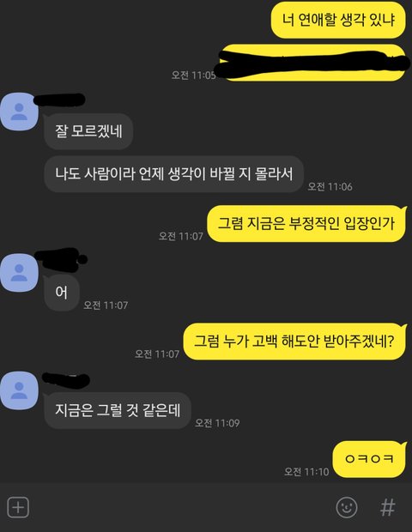This screenshot has width=412, height=532.
Task: Open profile avatar above '지금은 그럴 것 같은데'
Action: point(19,390)
